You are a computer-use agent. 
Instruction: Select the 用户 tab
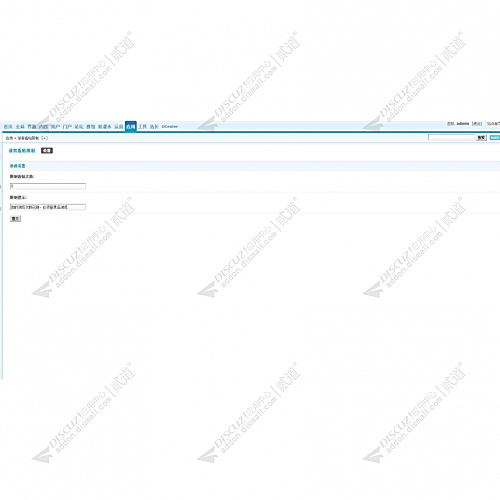click(x=55, y=127)
